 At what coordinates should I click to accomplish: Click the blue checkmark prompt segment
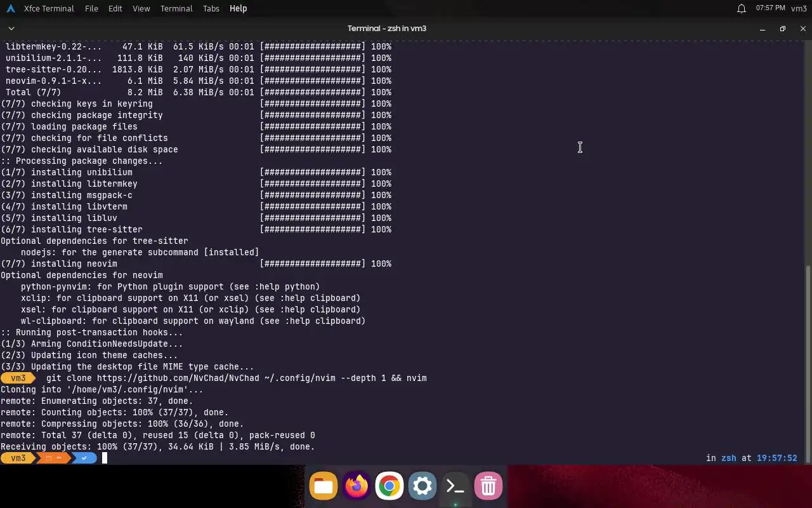(x=84, y=458)
